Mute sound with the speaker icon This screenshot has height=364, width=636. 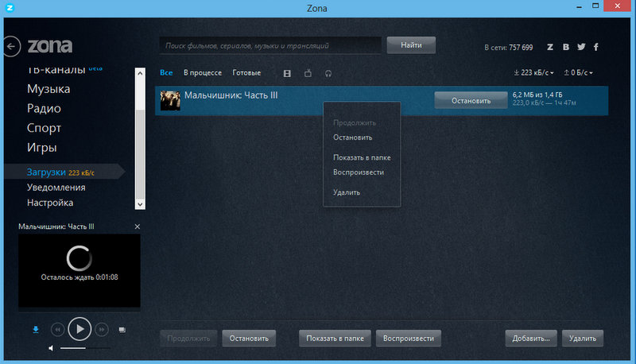[51, 348]
